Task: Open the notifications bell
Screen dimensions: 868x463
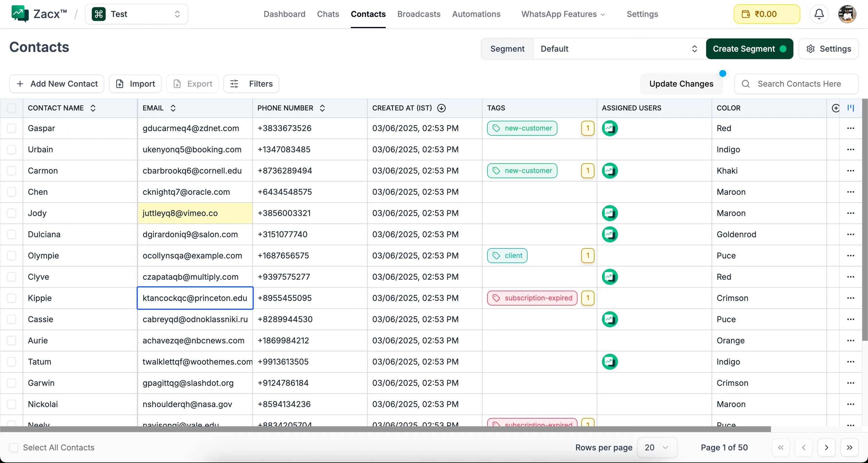Action: click(x=819, y=14)
